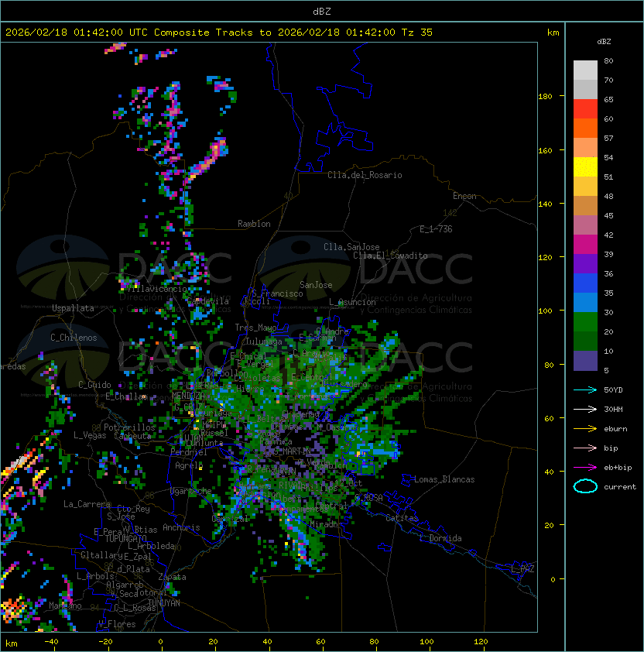
Task: Click the 'eburn' legend label
Action: click(615, 429)
